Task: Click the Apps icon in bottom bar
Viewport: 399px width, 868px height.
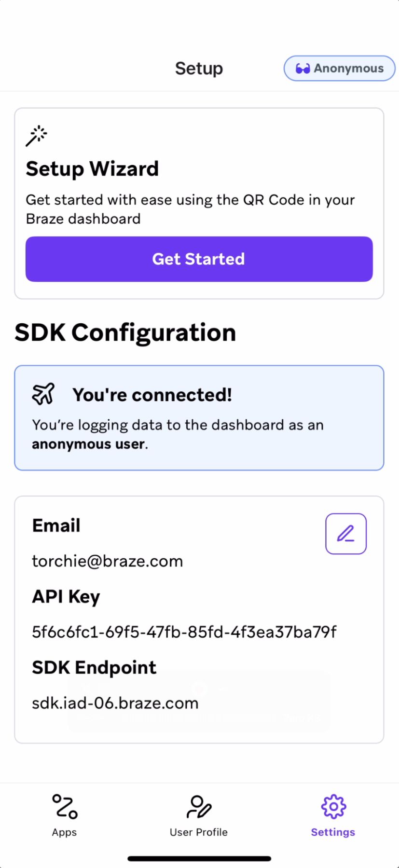Action: click(65, 807)
